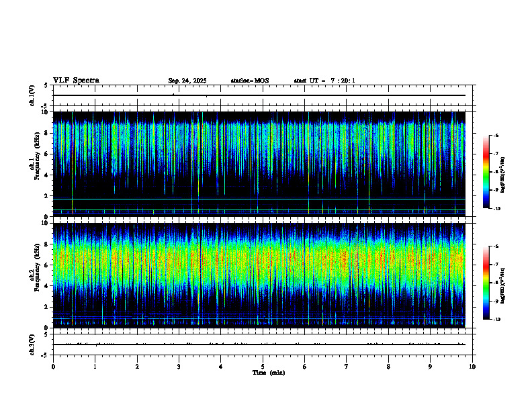Click the ch.1 voltage waveform trace
532x411 pixels.
click(x=259, y=95)
